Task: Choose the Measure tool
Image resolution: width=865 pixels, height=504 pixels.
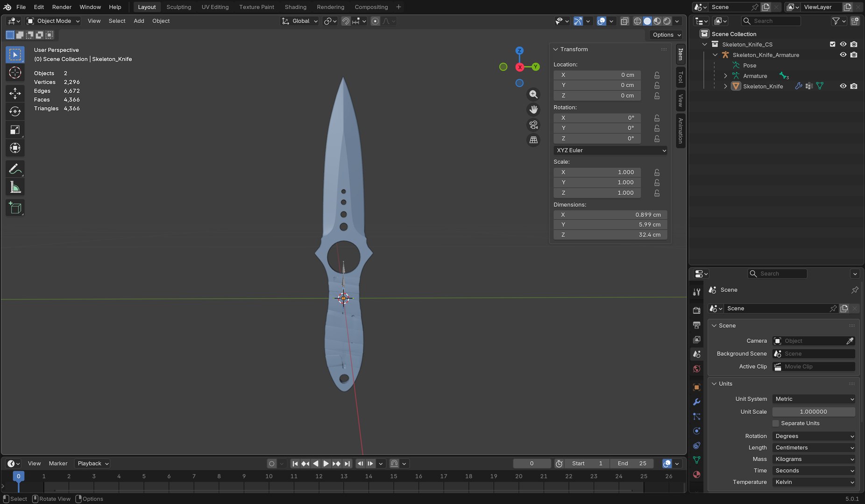Action: point(15,187)
